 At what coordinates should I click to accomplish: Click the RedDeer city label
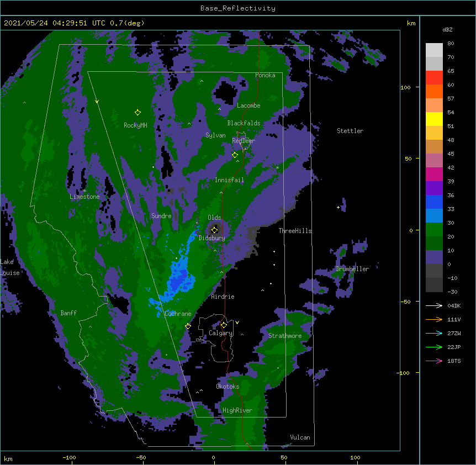coord(244,141)
